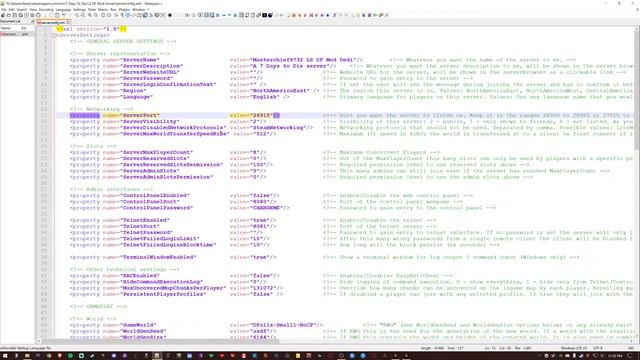Open the Tools menu
Viewport: 640px width, 360px height.
pos(92,9)
